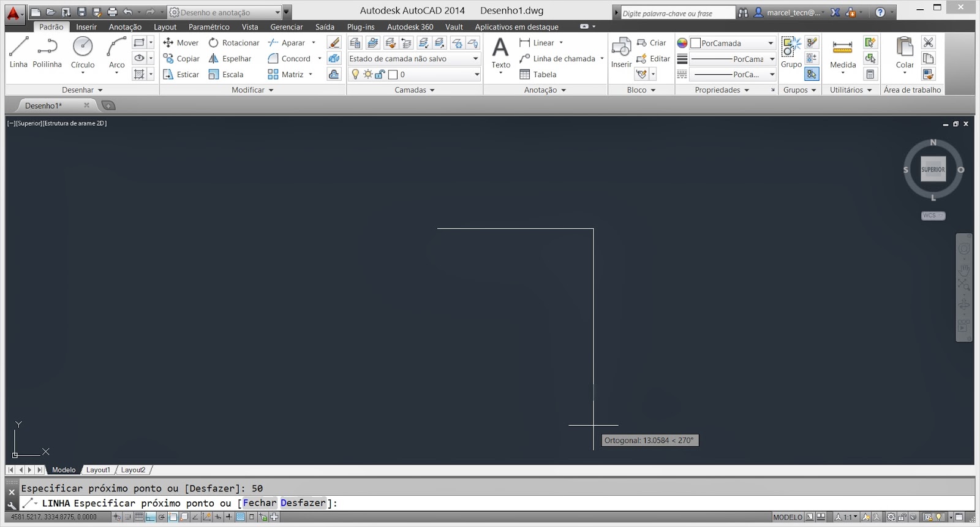This screenshot has width=980, height=527.
Task: Switch to the Layout1 tab
Action: pos(98,470)
